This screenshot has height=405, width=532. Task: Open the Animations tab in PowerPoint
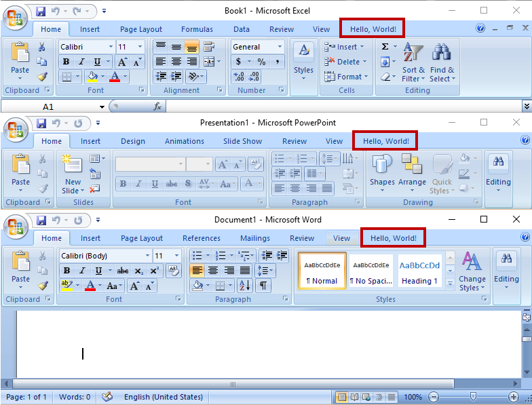coord(185,141)
